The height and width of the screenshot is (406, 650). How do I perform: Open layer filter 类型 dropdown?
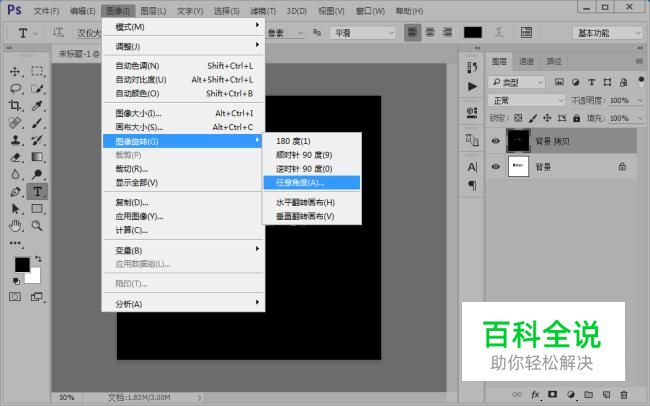(516, 83)
